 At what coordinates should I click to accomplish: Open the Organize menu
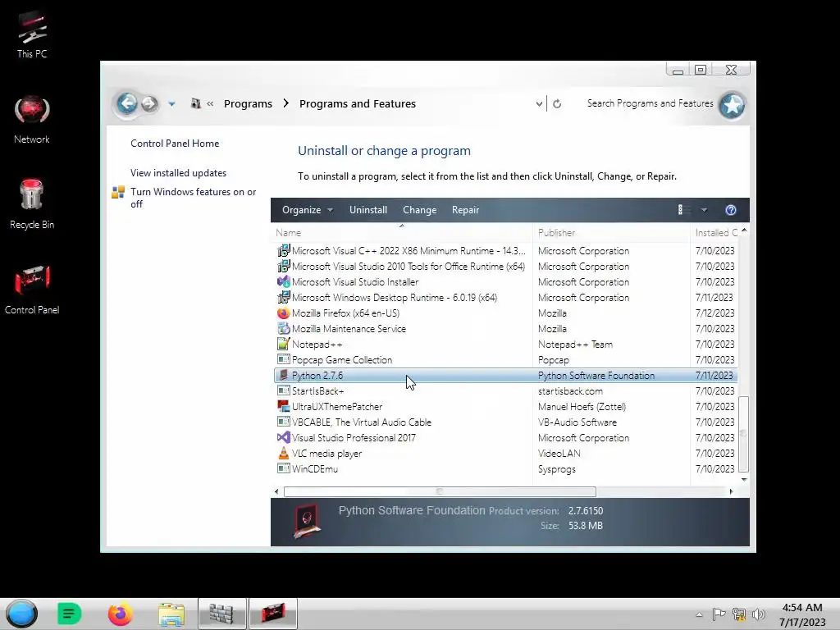tap(308, 210)
